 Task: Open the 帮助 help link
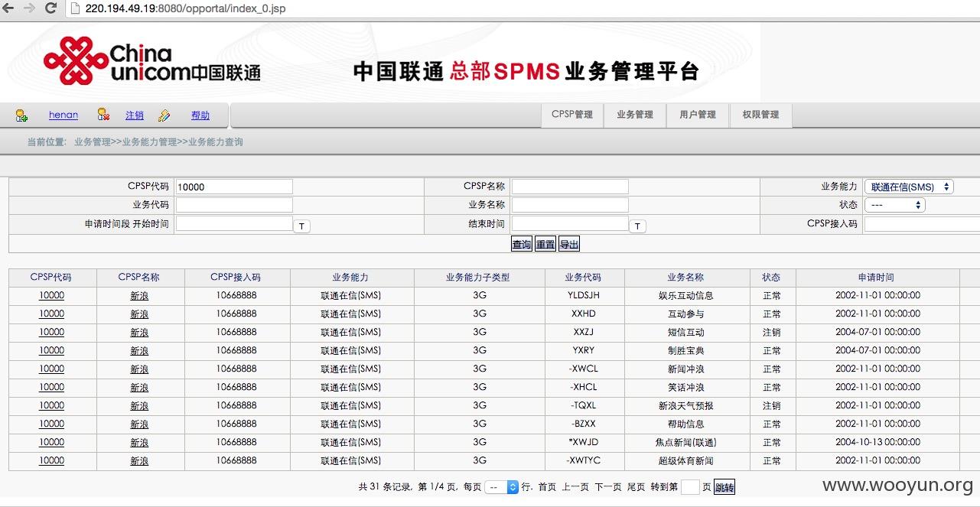(200, 115)
